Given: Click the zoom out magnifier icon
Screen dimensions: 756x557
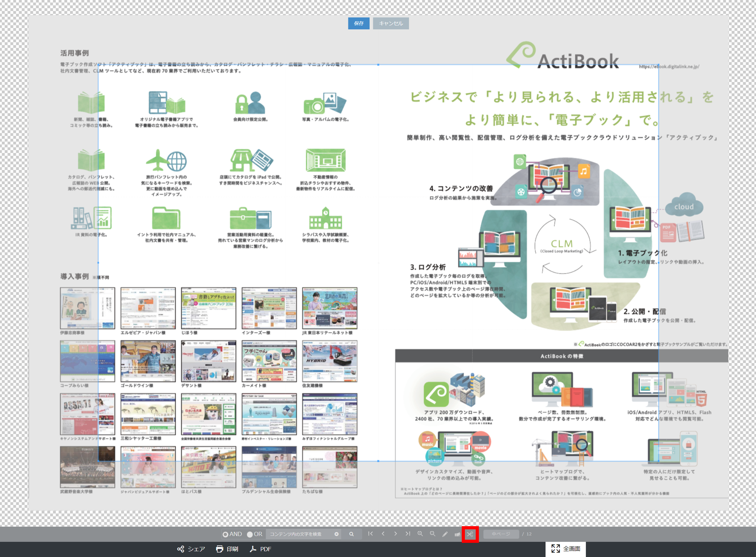Looking at the screenshot, I should coord(433,534).
